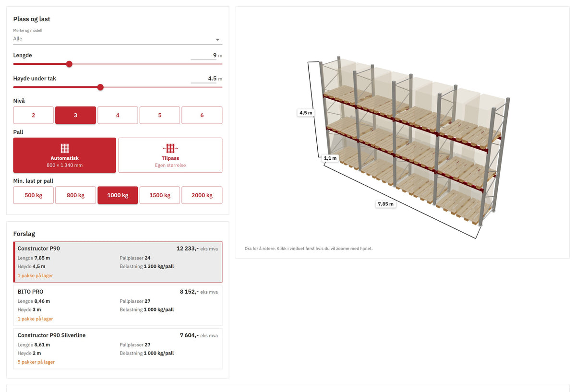Click 'Lengde 8,46 m' in BITO PRO card
This screenshot has height=392, width=576.
click(x=34, y=301)
